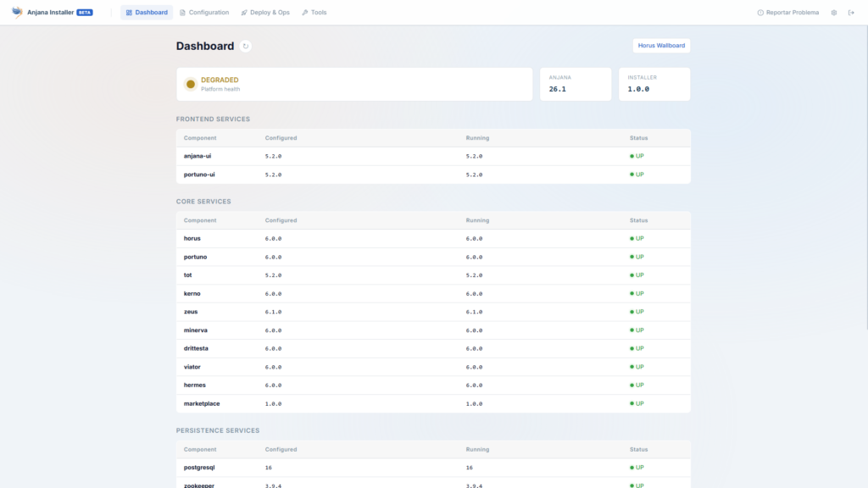Open the Deploy & Ops menu
The width and height of the screenshot is (868, 488).
[x=265, y=12]
